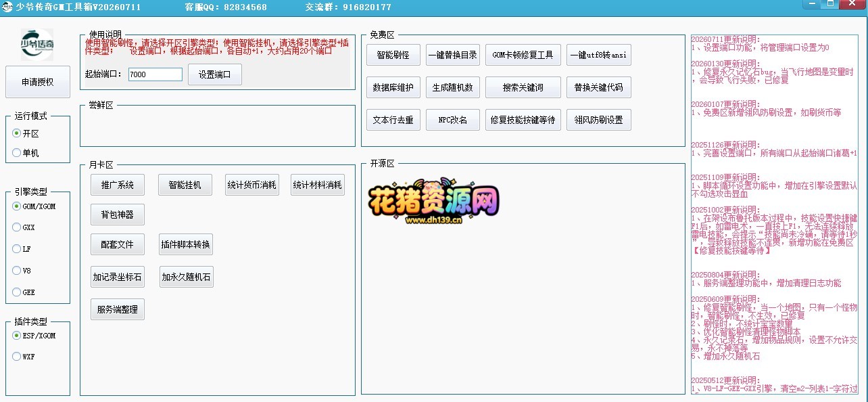The height and width of the screenshot is (402, 868).
Task: Run 一键utf8转ansi conversion
Action: [599, 55]
